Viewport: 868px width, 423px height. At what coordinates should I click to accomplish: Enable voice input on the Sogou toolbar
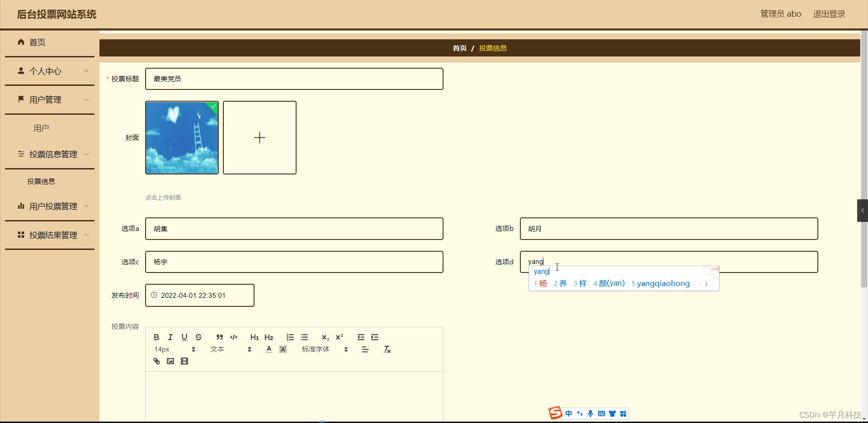[591, 413]
